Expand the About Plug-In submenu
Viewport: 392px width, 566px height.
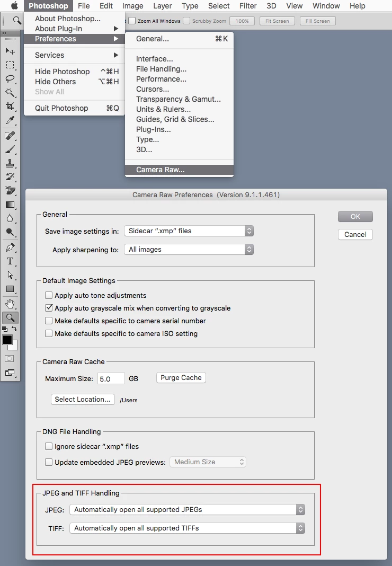74,29
